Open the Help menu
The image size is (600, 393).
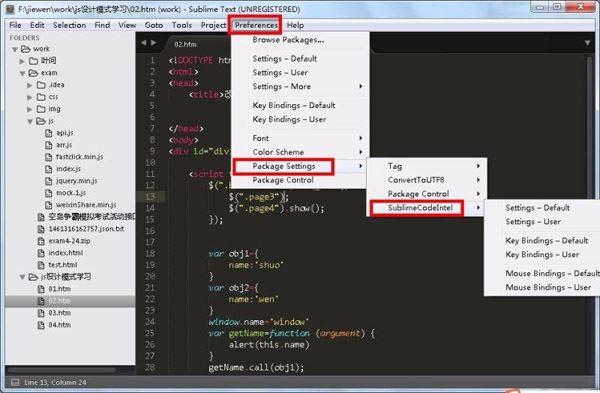tap(295, 25)
